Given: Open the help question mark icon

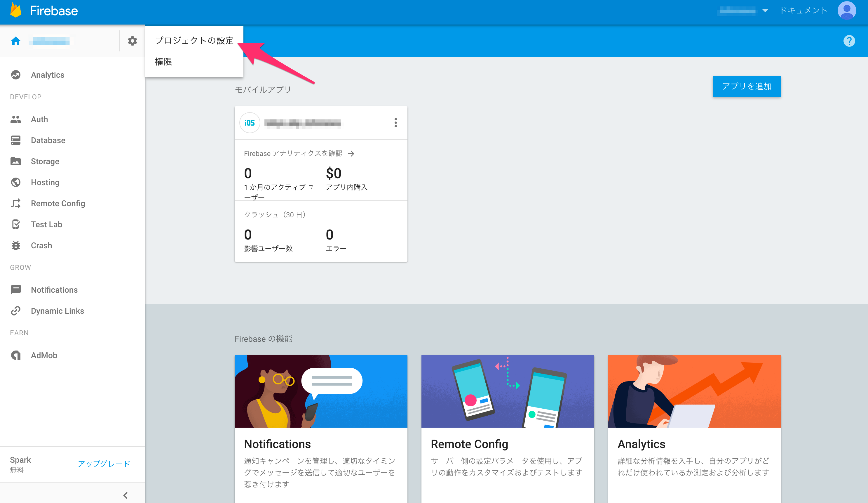Looking at the screenshot, I should pyautogui.click(x=849, y=41).
